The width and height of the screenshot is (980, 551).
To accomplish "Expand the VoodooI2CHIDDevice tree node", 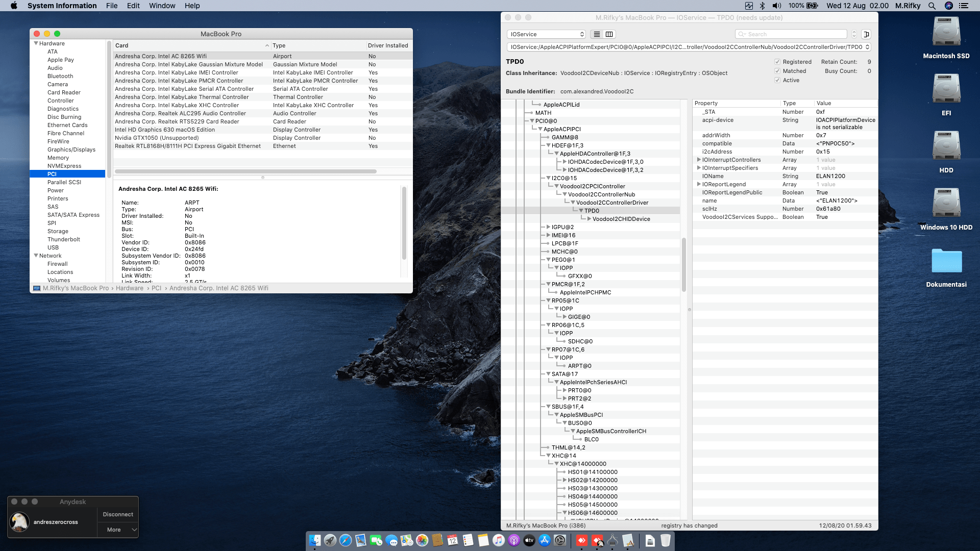I will pyautogui.click(x=589, y=219).
